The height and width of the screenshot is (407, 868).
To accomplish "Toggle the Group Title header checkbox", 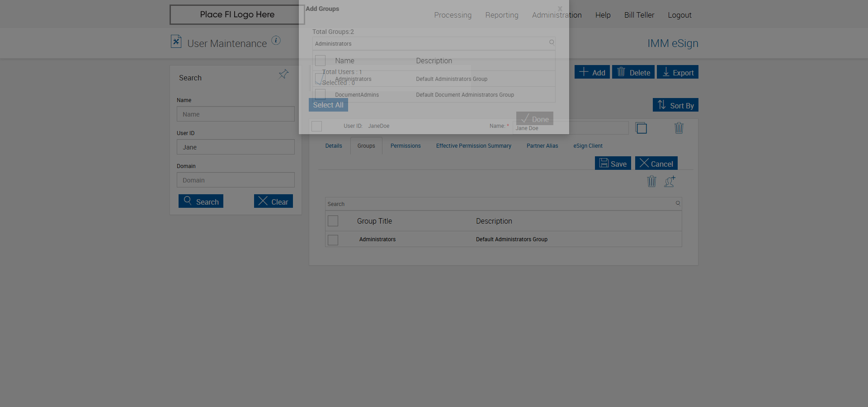I will point(333,221).
